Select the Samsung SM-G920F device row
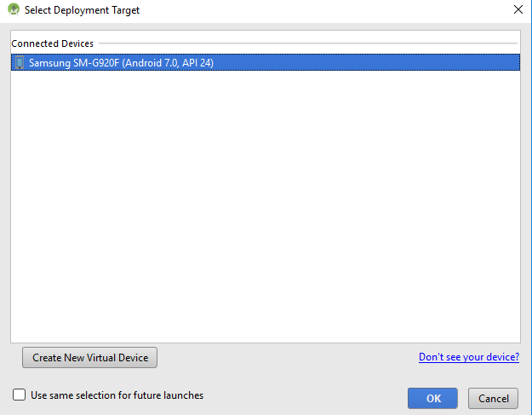532x415 pixels. 266,62
